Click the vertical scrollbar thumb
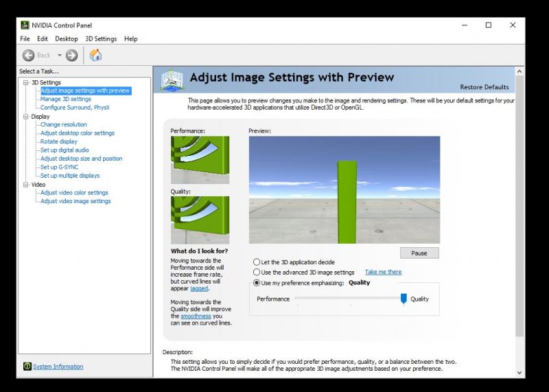 tap(519, 206)
